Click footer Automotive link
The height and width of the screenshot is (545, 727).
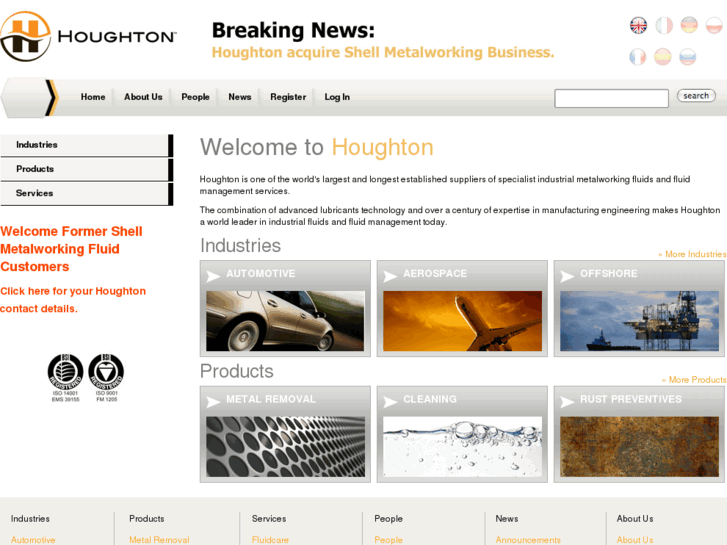33,540
